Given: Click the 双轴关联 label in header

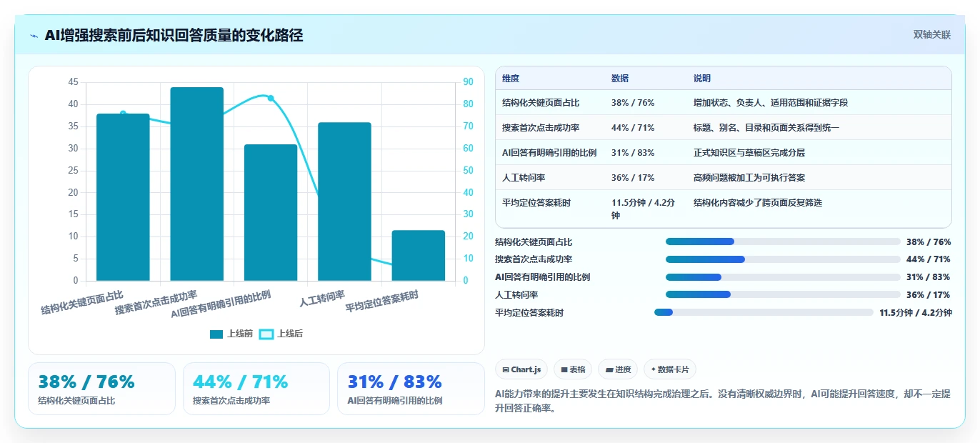Looking at the screenshot, I should click(x=931, y=35).
